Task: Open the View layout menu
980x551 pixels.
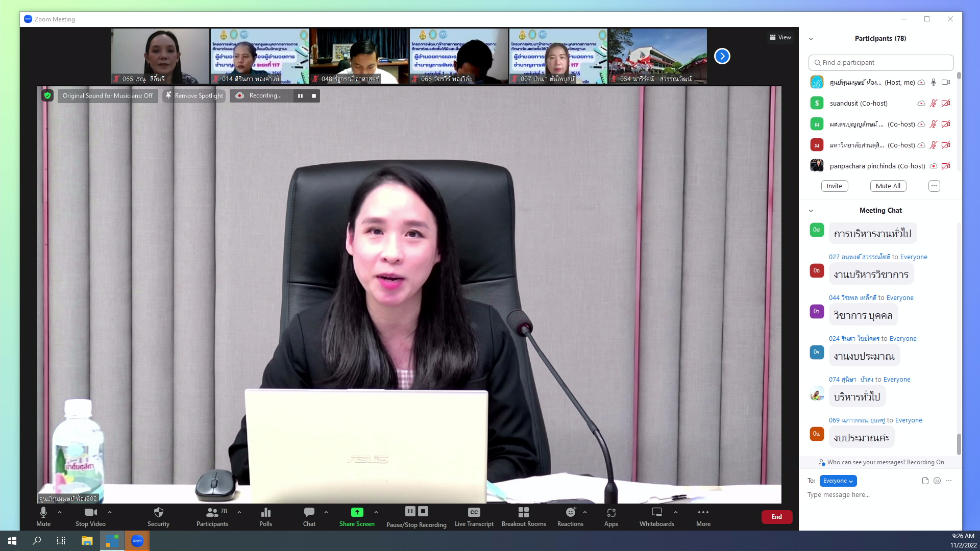Action: (x=780, y=37)
